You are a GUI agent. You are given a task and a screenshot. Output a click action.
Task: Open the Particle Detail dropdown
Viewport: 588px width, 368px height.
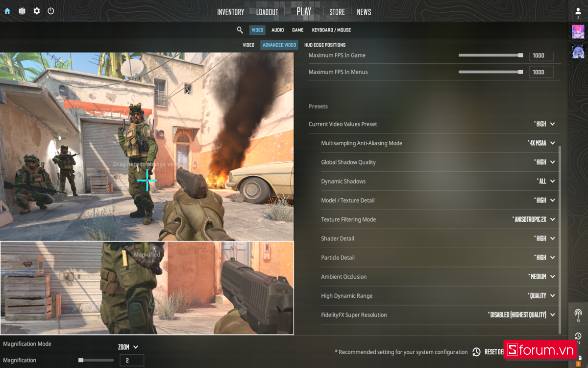(x=544, y=258)
